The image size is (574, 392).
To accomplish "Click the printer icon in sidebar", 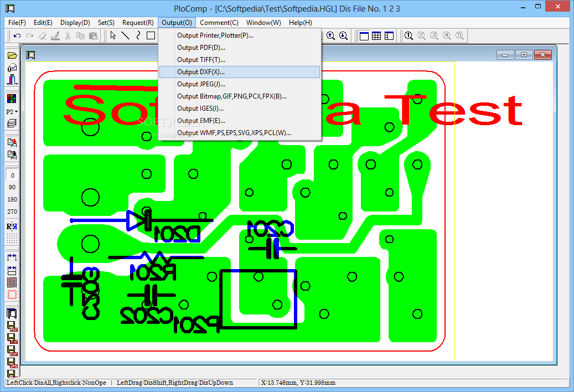I will click(12, 313).
